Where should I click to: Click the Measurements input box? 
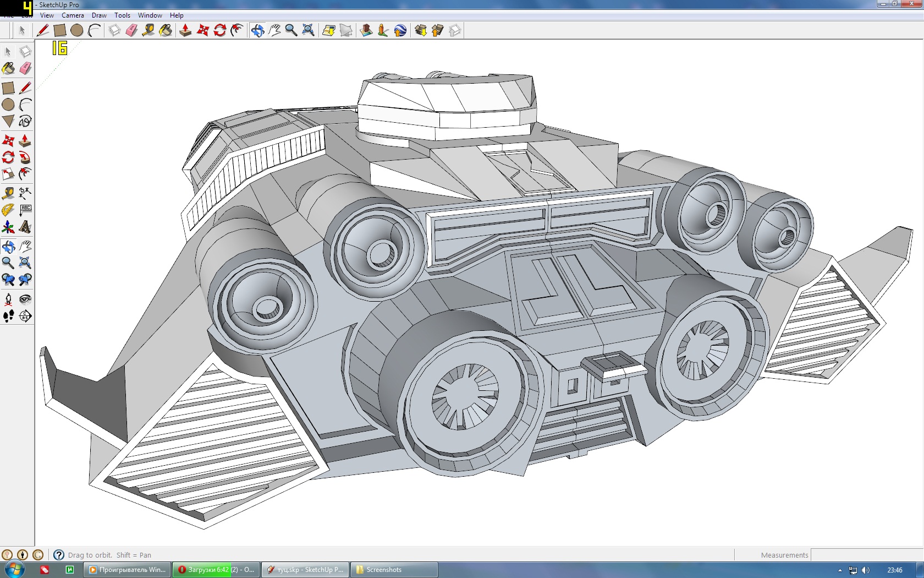click(867, 555)
